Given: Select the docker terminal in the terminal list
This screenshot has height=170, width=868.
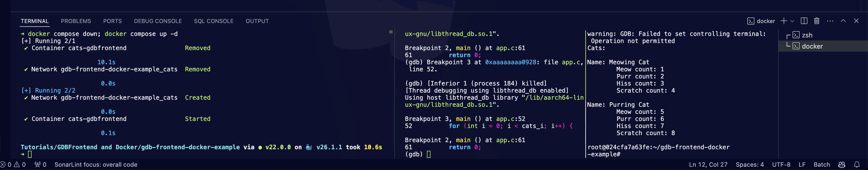Looking at the screenshot, I should [823, 46].
